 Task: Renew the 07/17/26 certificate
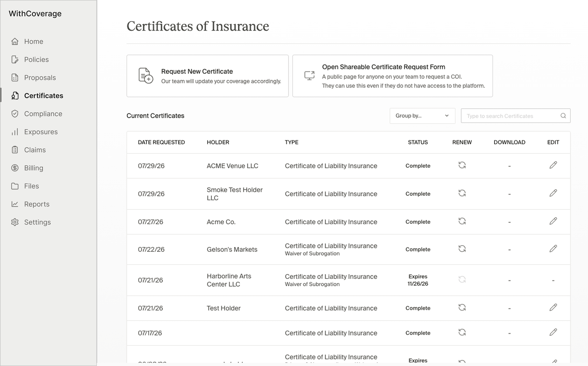coord(462,332)
